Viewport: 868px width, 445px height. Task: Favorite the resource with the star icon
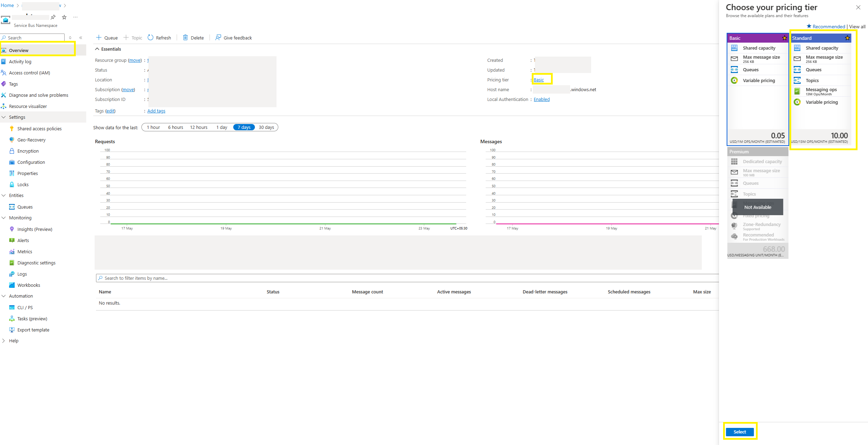click(64, 17)
